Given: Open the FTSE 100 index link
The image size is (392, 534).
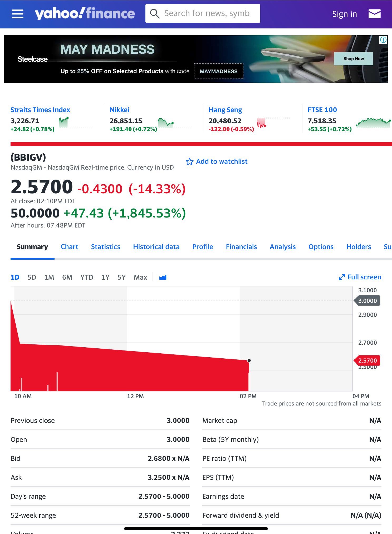Looking at the screenshot, I should [x=322, y=110].
